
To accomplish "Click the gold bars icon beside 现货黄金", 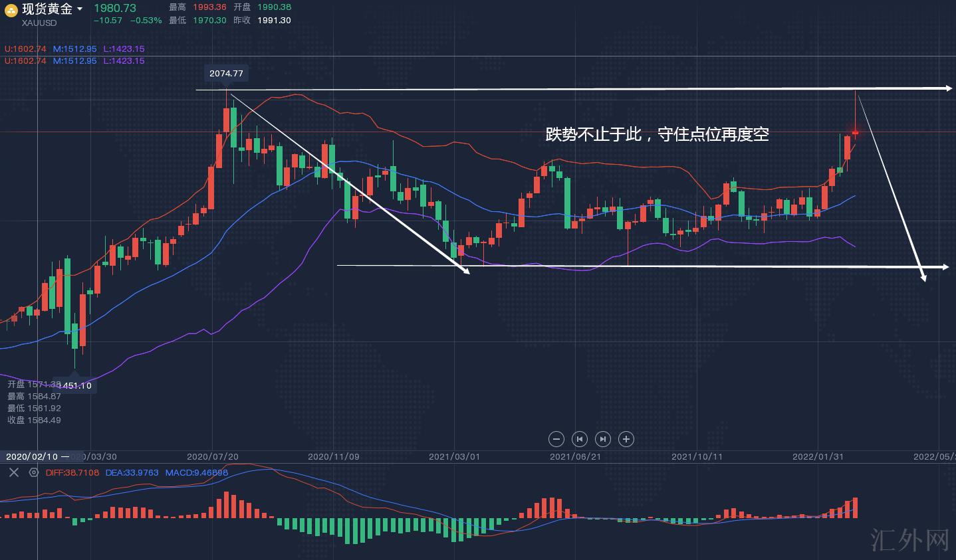I will (x=11, y=9).
